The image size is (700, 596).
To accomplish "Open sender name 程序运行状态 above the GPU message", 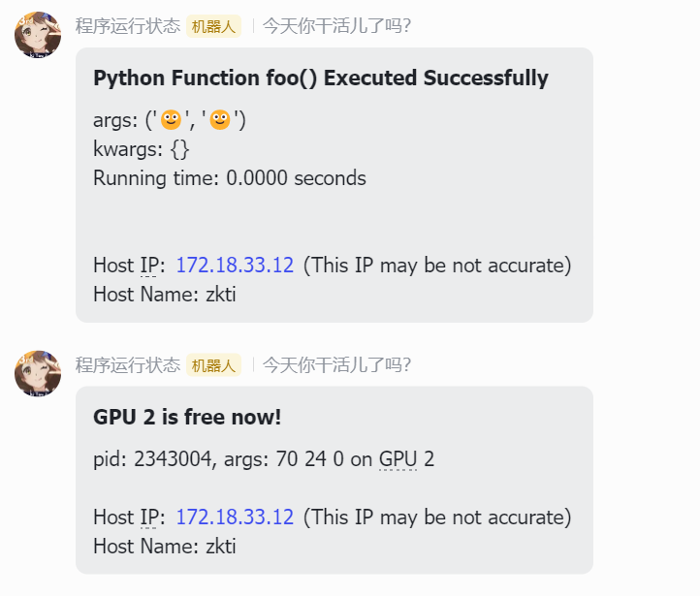I will click(x=128, y=365).
